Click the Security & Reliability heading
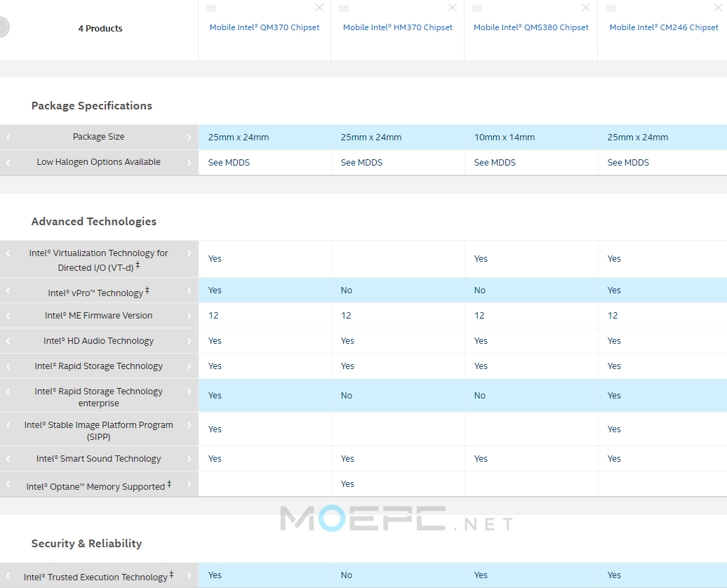727x588 pixels. [x=87, y=544]
